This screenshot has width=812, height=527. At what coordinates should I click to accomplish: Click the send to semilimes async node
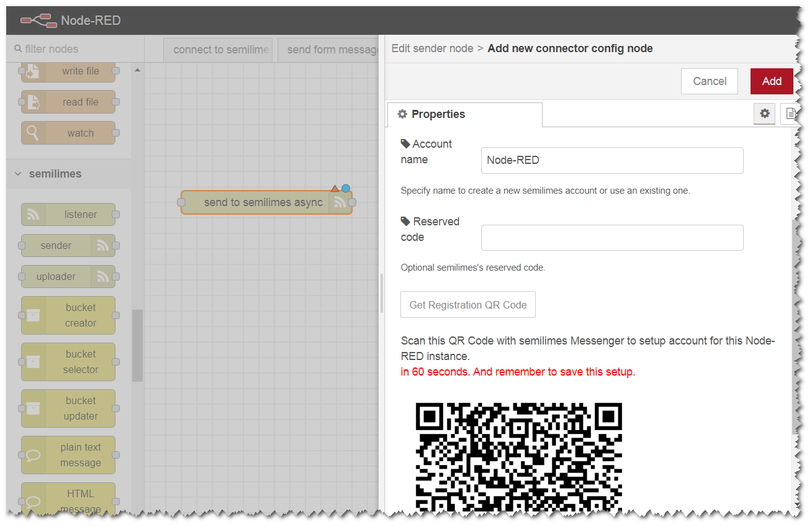(266, 202)
